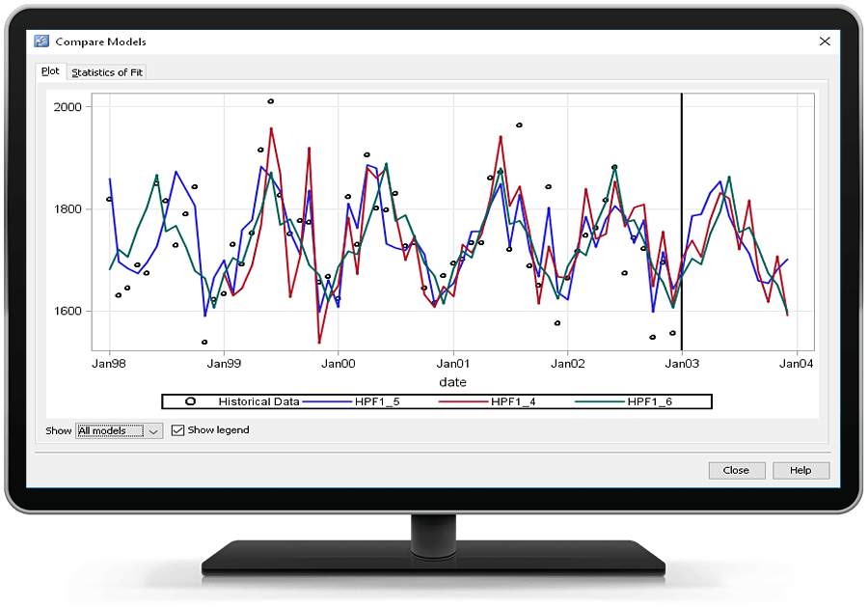Click the HPF1_6 legend label text

pos(649,401)
